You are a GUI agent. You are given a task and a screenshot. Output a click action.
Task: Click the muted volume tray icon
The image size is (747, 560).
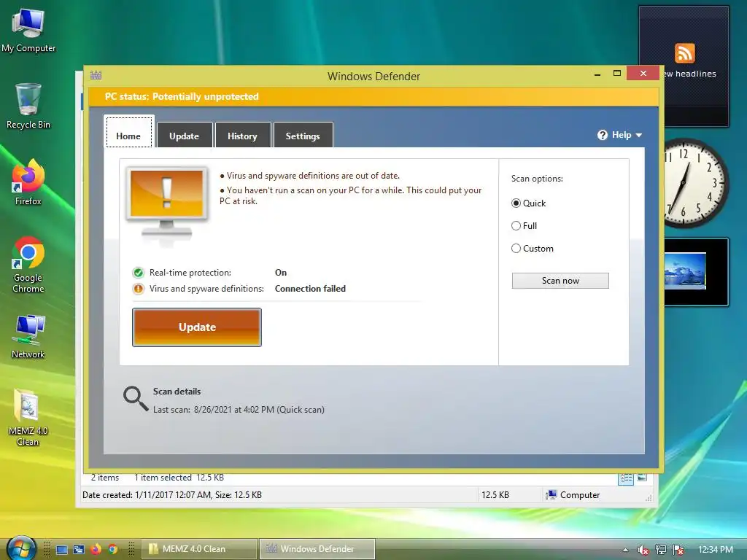pyautogui.click(x=643, y=550)
